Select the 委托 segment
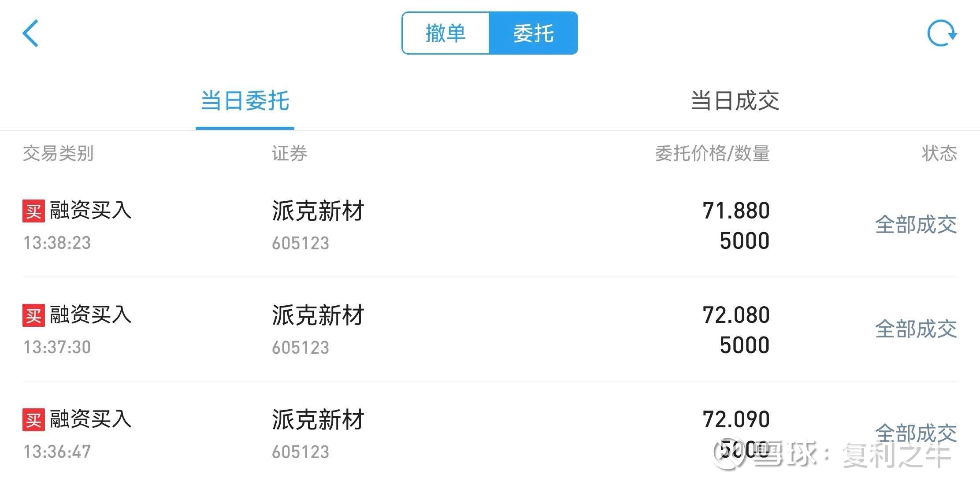Viewport: 980px width, 485px height. tap(534, 33)
